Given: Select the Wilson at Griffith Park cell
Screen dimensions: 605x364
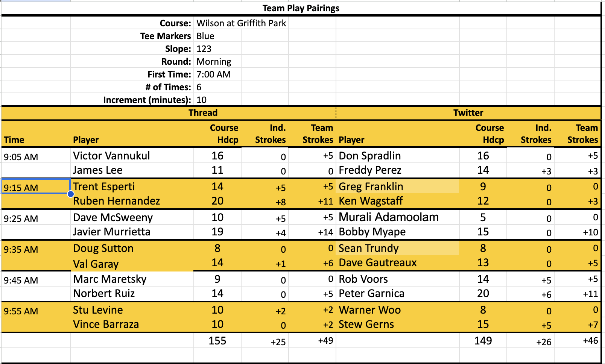Looking at the screenshot, I should (x=241, y=23).
